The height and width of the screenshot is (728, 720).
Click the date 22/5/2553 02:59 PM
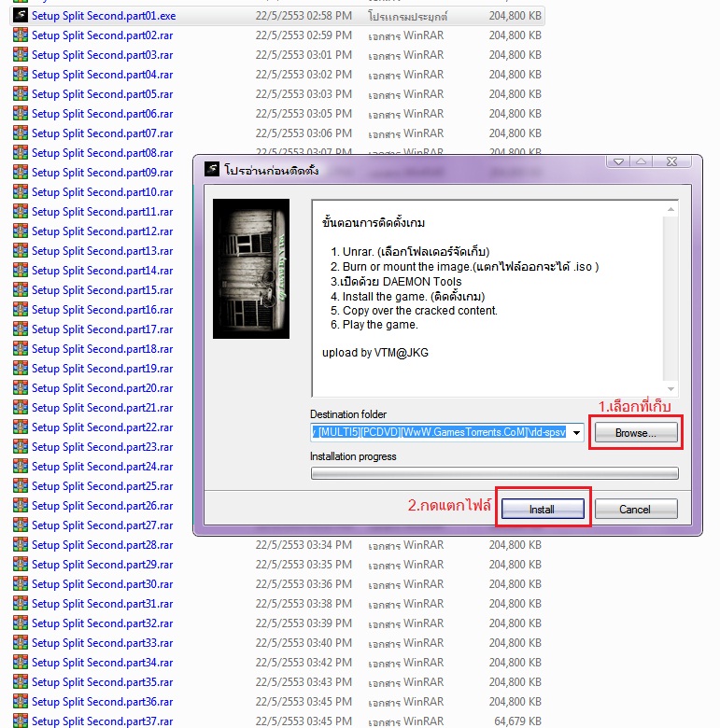tap(304, 35)
